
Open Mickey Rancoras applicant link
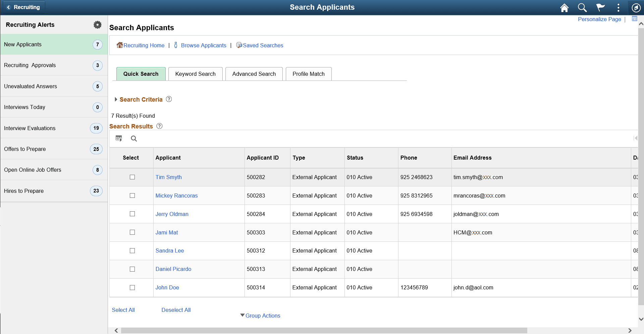[176, 196]
